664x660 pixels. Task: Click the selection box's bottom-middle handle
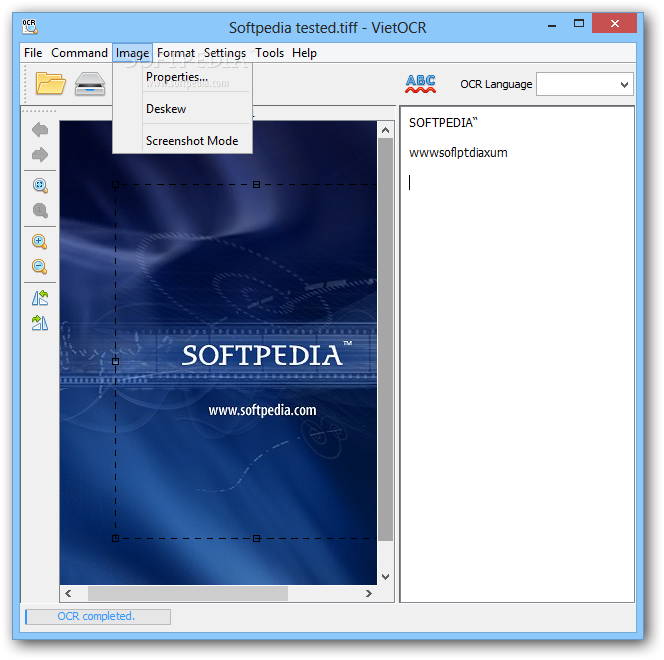[256, 538]
